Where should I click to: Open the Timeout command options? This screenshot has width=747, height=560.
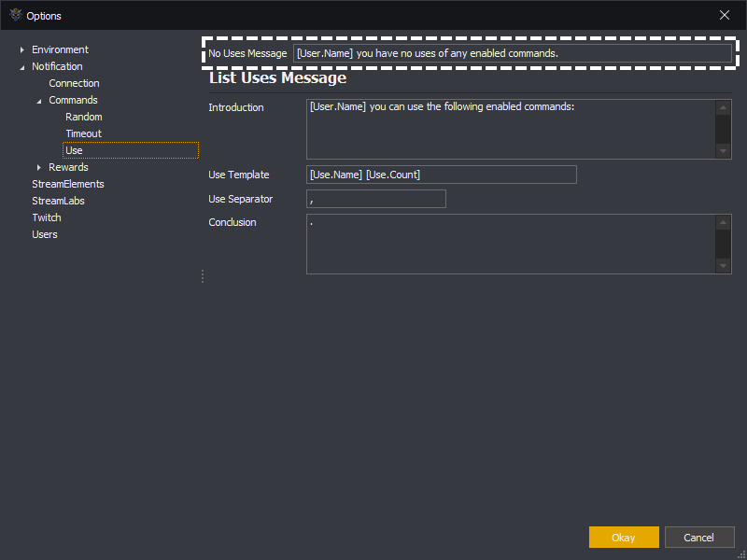point(83,133)
